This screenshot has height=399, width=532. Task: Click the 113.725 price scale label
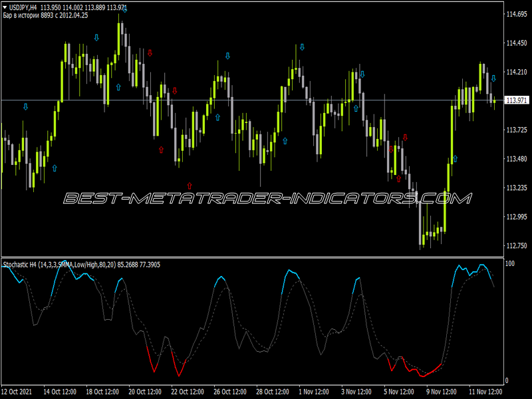(517, 130)
